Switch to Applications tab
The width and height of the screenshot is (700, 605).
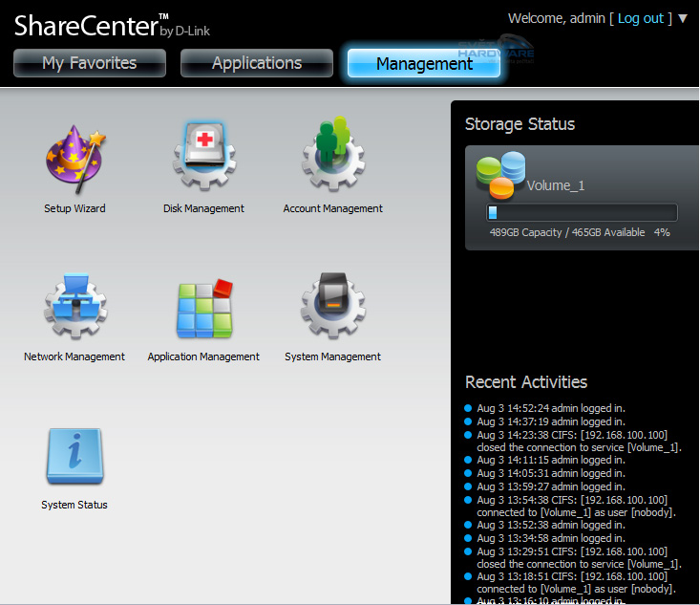[257, 63]
